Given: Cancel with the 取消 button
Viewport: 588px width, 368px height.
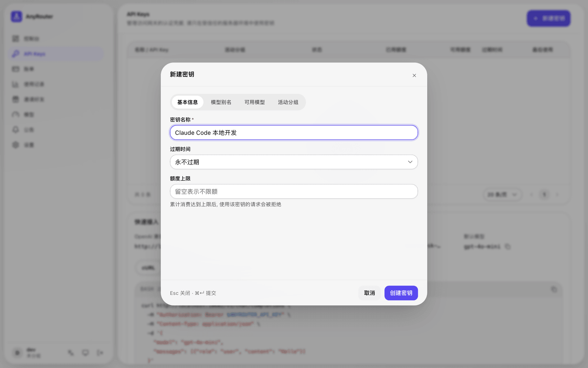Looking at the screenshot, I should tap(369, 293).
